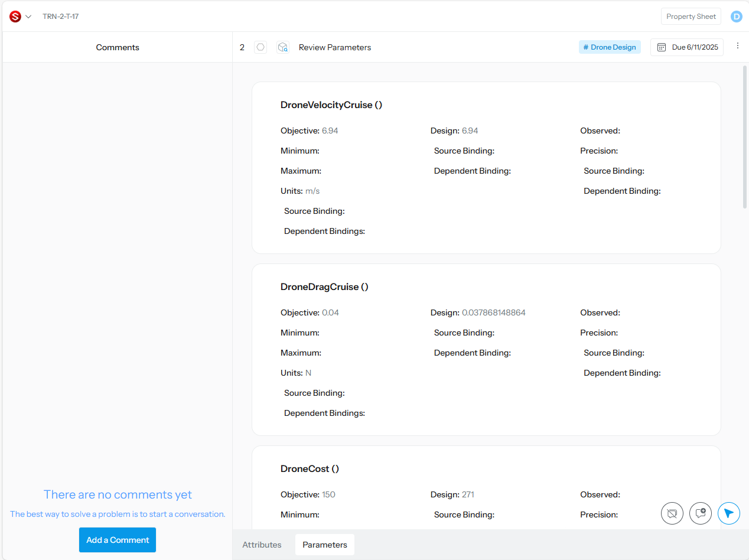Select the Review Parameters task title
Image resolution: width=749 pixels, height=560 pixels.
tap(335, 47)
